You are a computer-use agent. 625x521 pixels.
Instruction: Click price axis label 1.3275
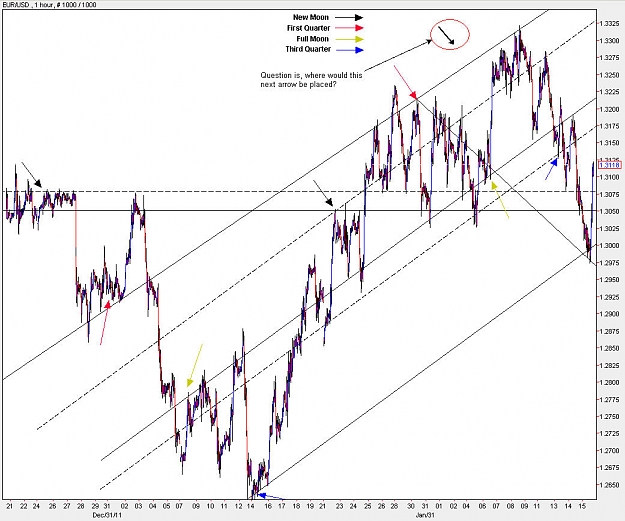point(609,58)
